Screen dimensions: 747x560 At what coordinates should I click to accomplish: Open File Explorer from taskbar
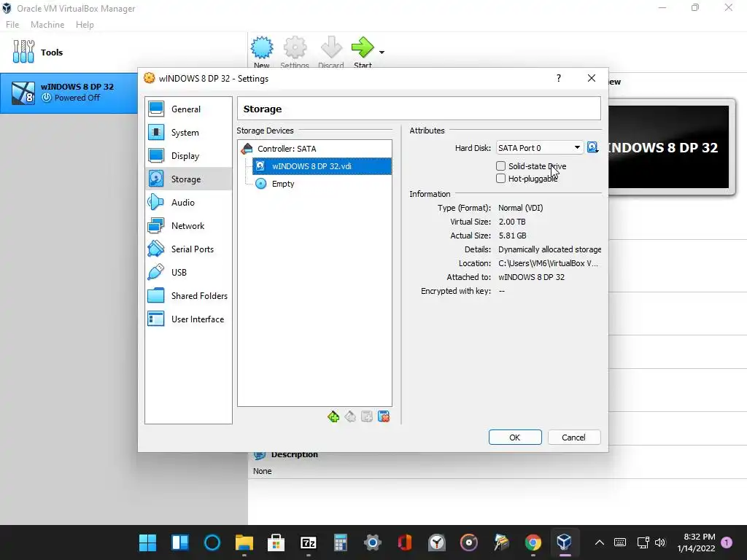coord(244,542)
